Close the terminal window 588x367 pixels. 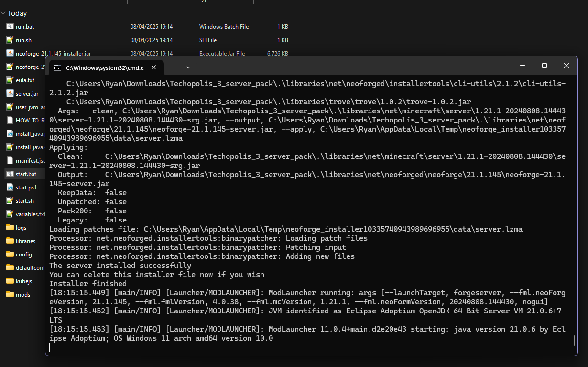point(566,66)
